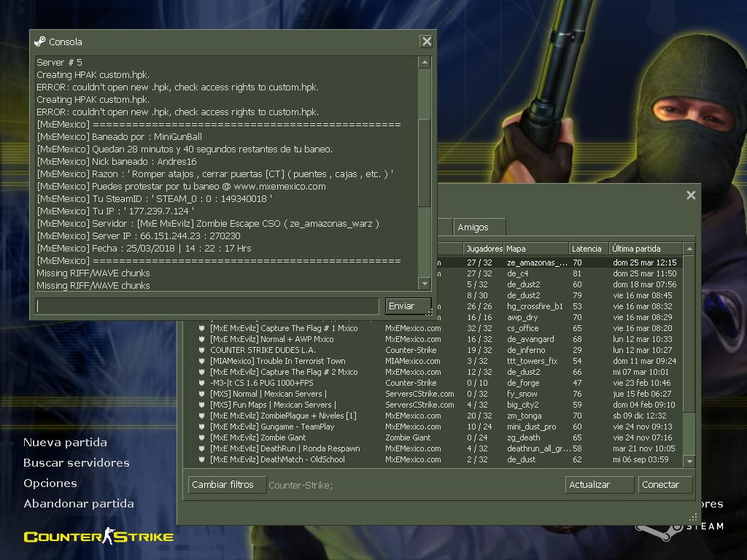
Task: Click shield icon beside Trouble In Terrorist Town
Action: (x=201, y=361)
